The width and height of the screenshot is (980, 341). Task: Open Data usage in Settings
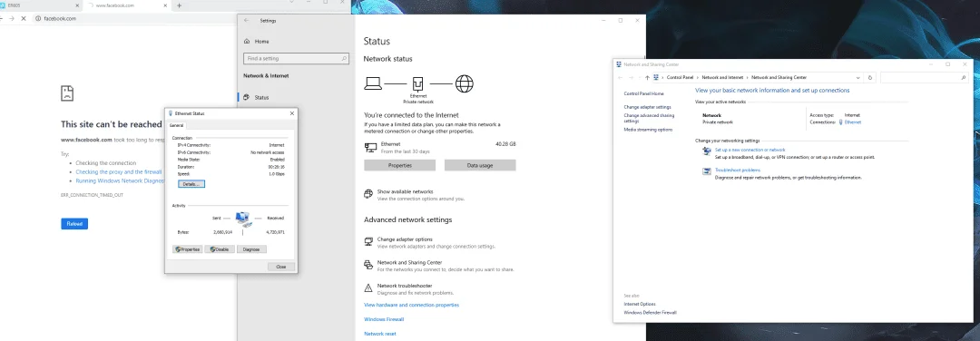pyautogui.click(x=480, y=165)
